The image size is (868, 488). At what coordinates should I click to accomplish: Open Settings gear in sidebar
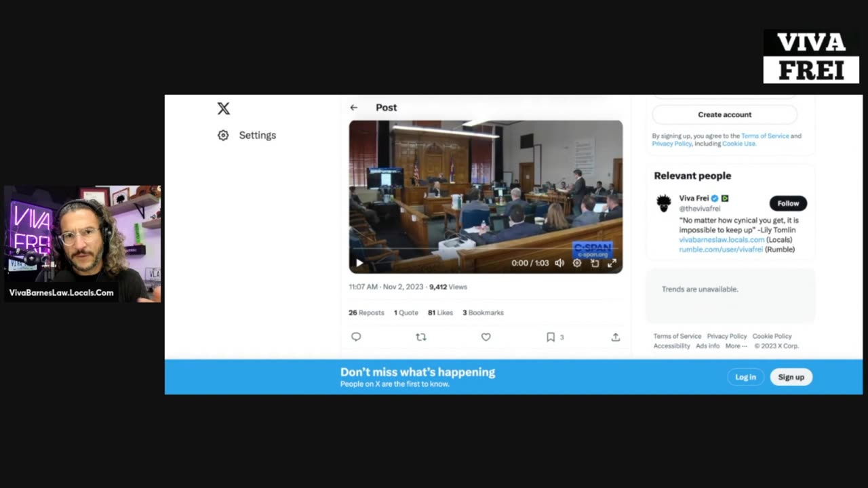click(223, 136)
